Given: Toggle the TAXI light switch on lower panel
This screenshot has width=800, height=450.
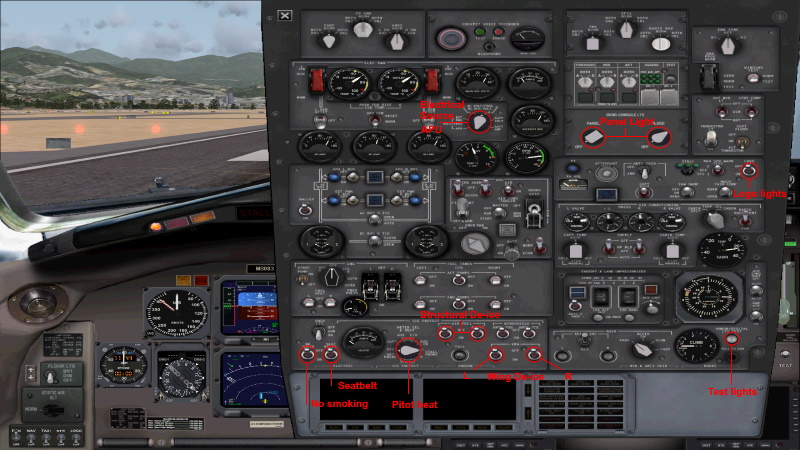Looking at the screenshot, I should pos(45,438).
